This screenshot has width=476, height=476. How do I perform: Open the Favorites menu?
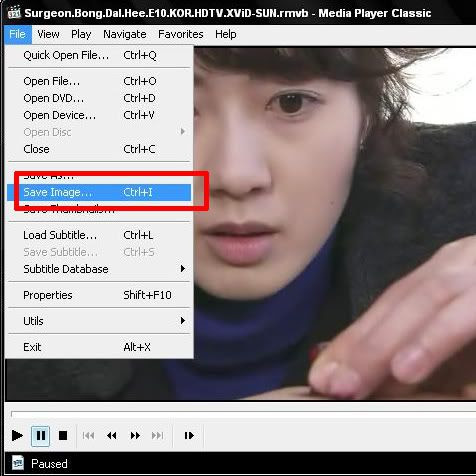181,34
